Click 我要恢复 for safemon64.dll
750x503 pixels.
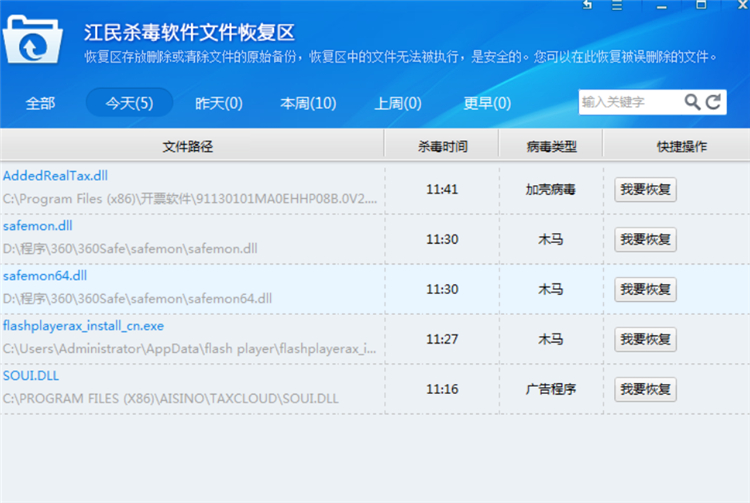(645, 289)
